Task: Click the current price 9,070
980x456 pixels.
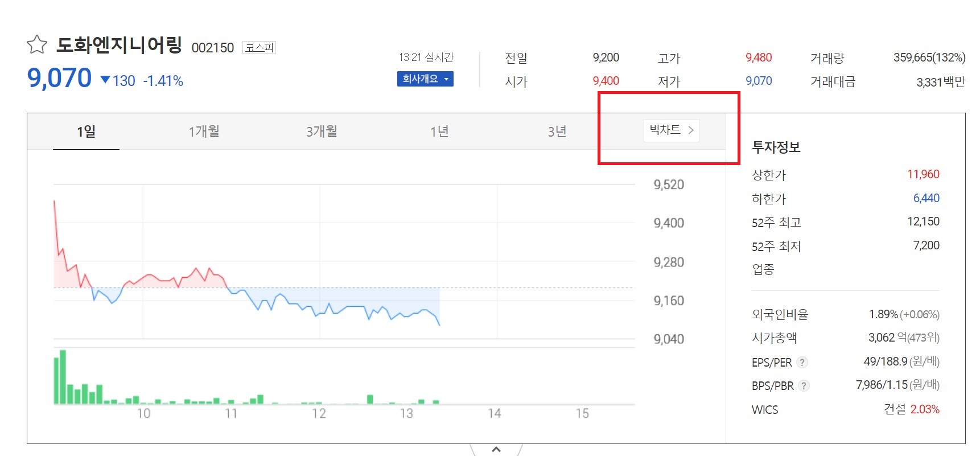Action: point(59,78)
